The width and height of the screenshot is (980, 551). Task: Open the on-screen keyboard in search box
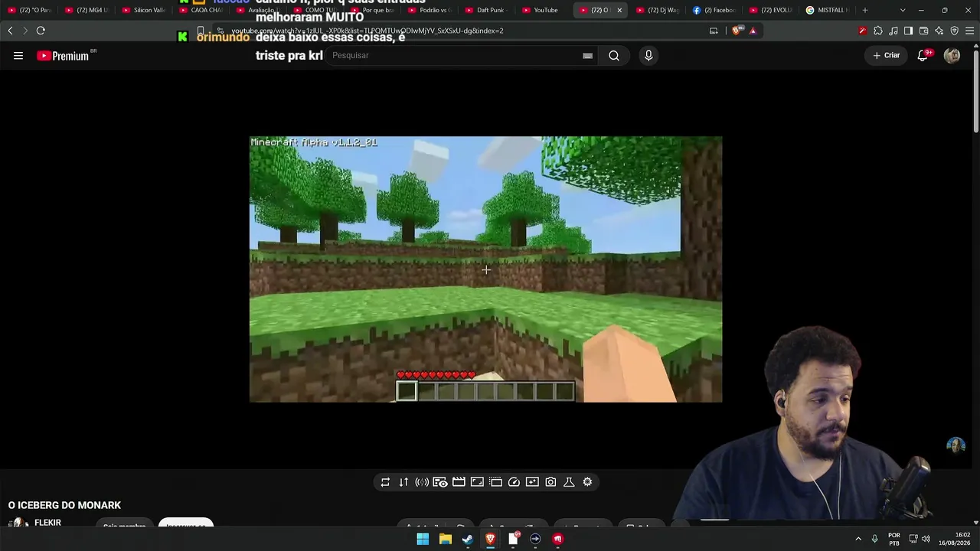(587, 56)
